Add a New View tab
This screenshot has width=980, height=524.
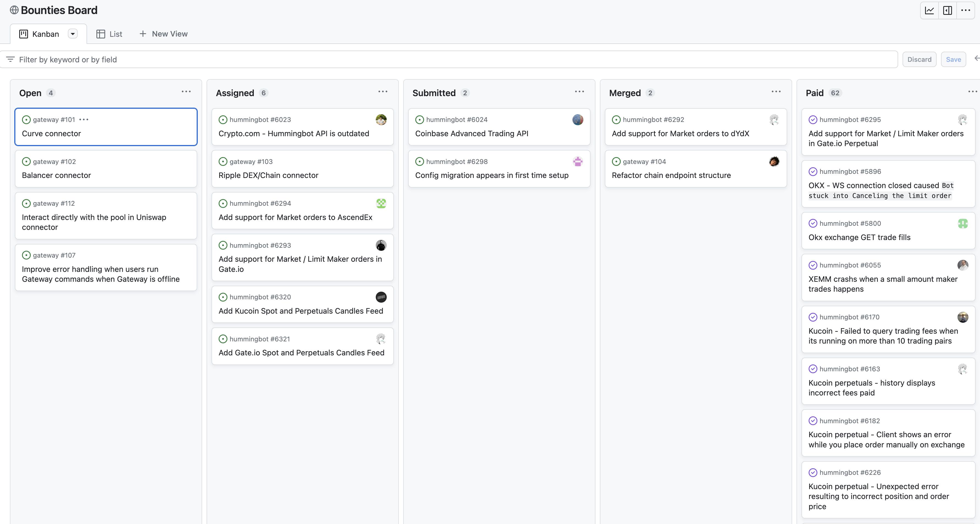pyautogui.click(x=164, y=34)
